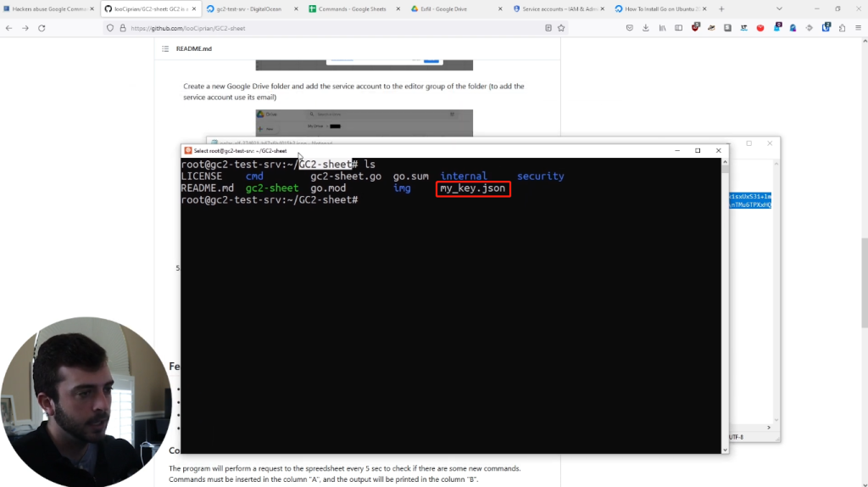
Task: Click the terminal window's title bar icon
Action: [188, 151]
